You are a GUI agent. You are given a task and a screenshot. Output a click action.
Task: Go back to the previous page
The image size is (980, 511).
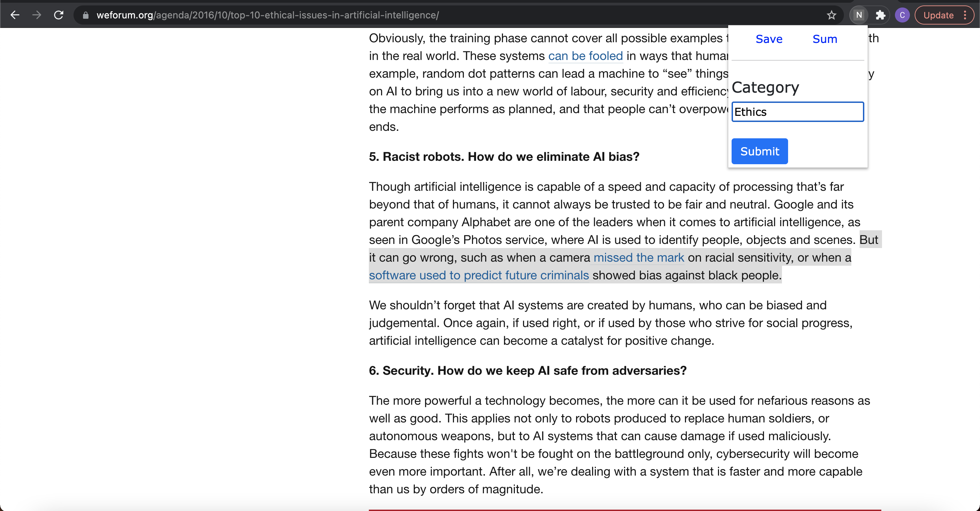14,15
